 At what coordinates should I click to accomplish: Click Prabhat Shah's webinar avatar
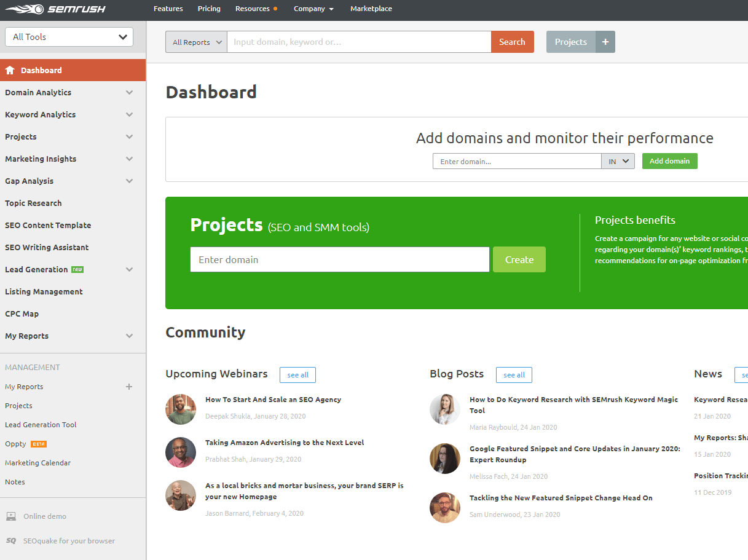tap(181, 452)
